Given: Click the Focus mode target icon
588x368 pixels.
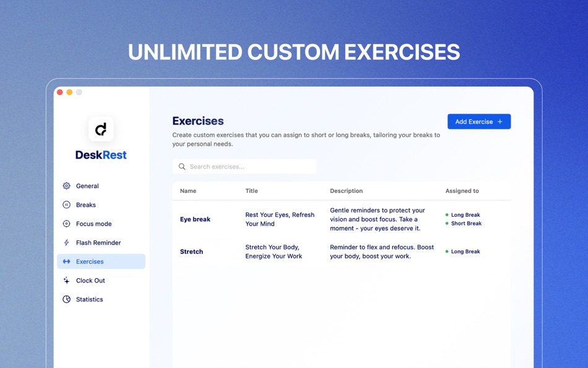Looking at the screenshot, I should tap(66, 224).
